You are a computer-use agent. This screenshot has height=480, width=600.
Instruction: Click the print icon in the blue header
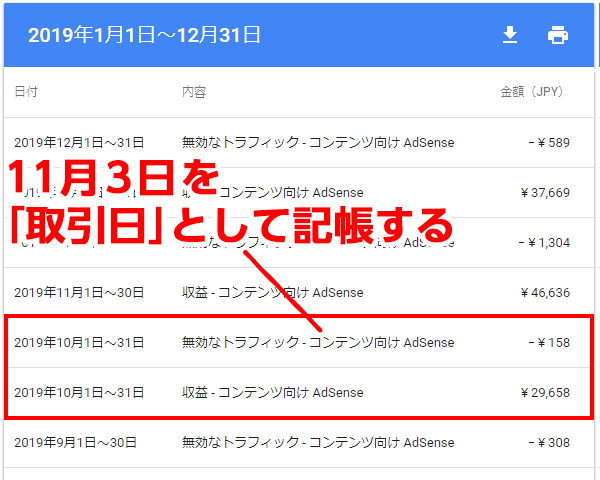(558, 35)
